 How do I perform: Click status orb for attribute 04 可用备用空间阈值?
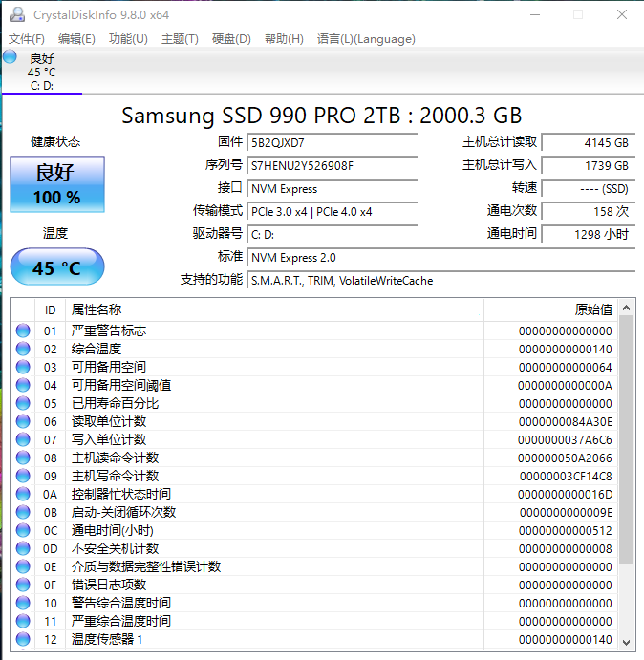coord(23,385)
